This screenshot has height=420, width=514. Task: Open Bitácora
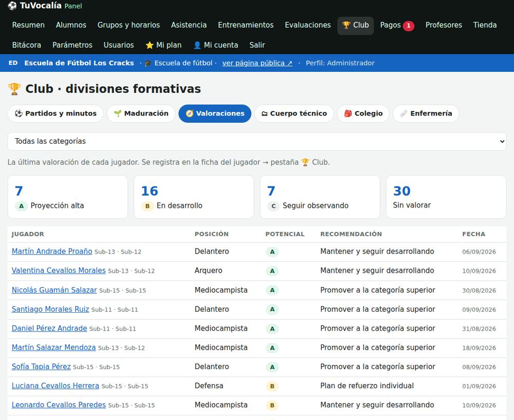click(x=27, y=45)
